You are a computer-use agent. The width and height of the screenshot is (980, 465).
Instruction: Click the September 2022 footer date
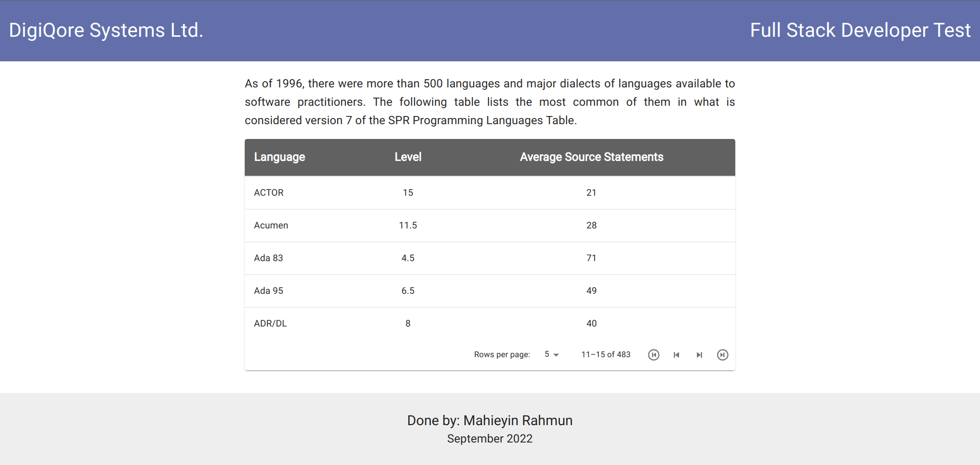click(490, 439)
